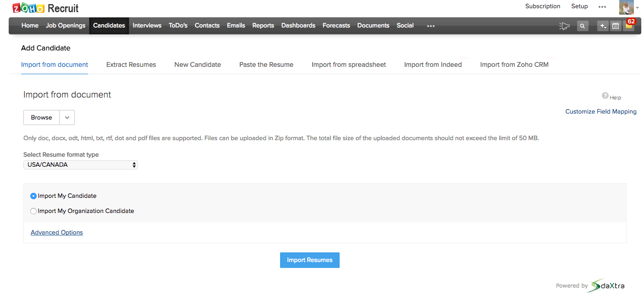Open the calendar icon in navbar

pos(616,26)
